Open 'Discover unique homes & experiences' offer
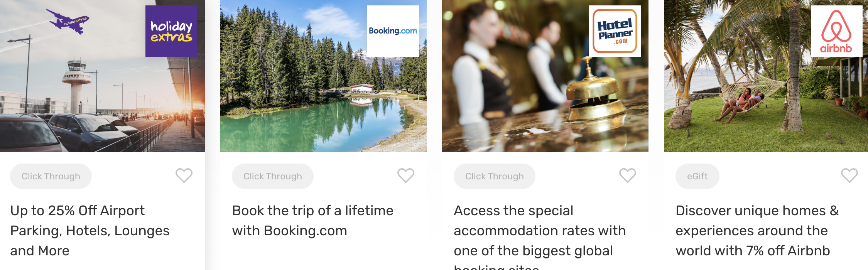Screen dimensions: 868x270 coord(757,231)
